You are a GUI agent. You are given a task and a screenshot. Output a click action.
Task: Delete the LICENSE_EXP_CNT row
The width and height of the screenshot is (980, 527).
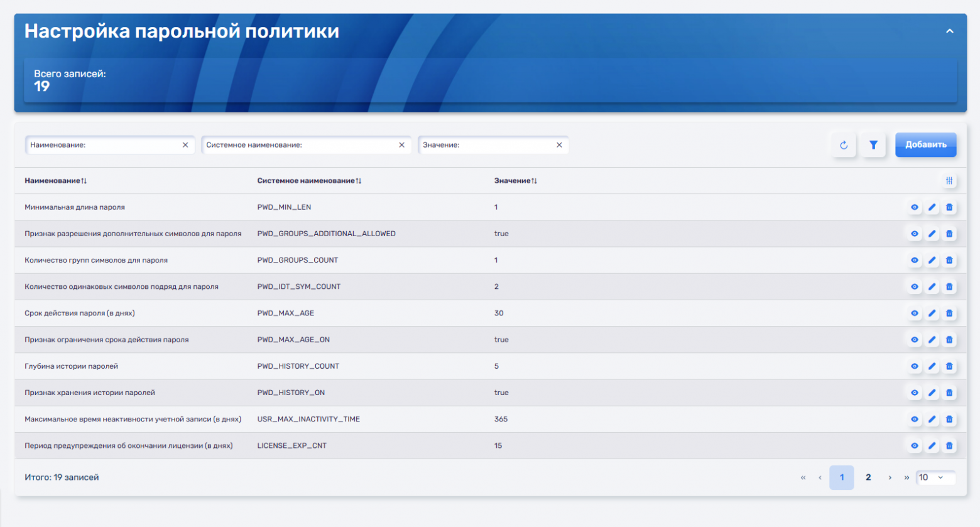949,446
